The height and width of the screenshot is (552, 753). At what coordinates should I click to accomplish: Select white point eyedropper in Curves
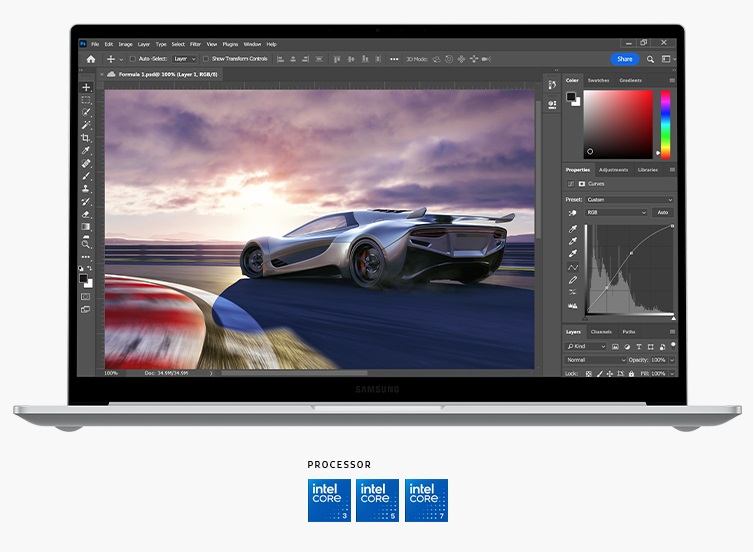pos(573,254)
